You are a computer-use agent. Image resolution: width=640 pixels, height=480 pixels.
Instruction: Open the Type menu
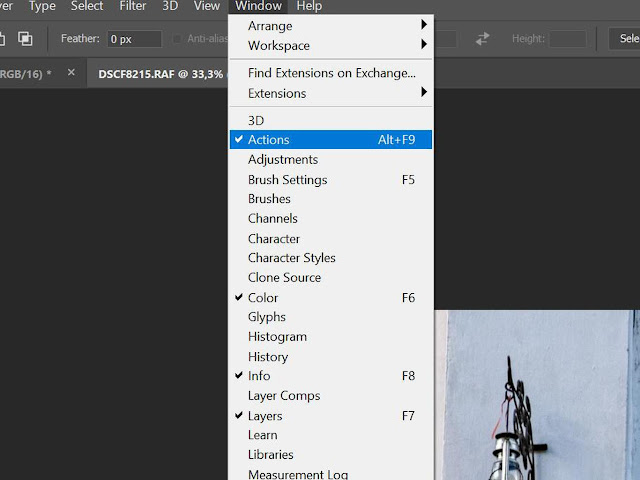pyautogui.click(x=42, y=6)
